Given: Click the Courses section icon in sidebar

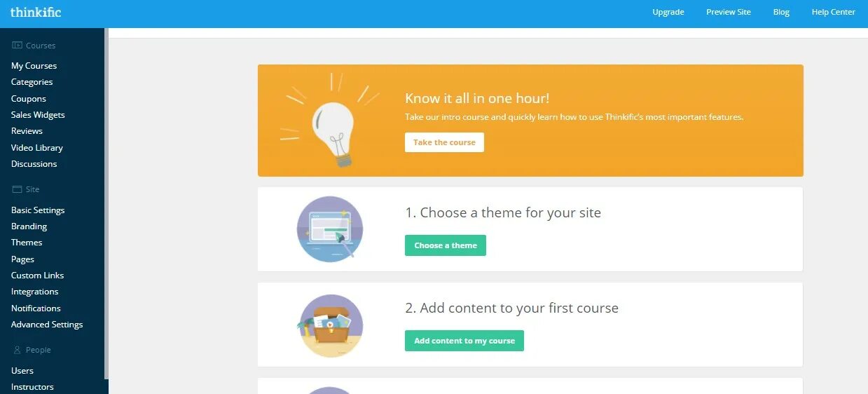Looking at the screenshot, I should pyautogui.click(x=17, y=46).
